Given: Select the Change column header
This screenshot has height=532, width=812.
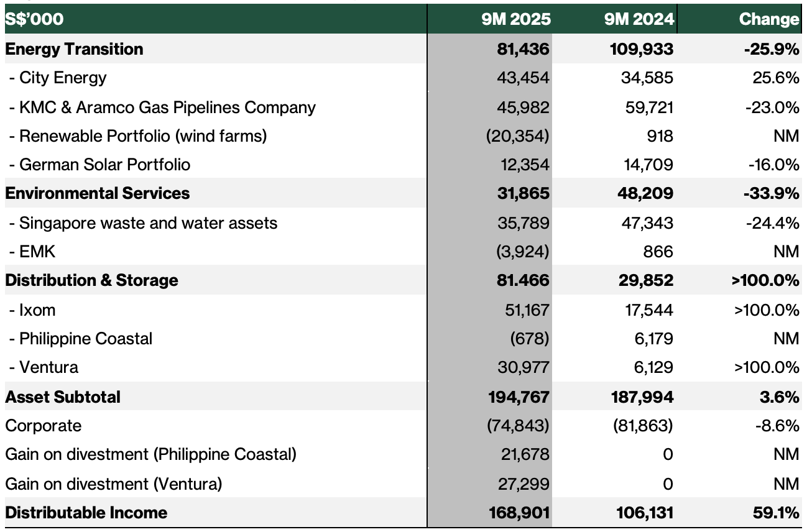Looking at the screenshot, I should pyautogui.click(x=768, y=19).
